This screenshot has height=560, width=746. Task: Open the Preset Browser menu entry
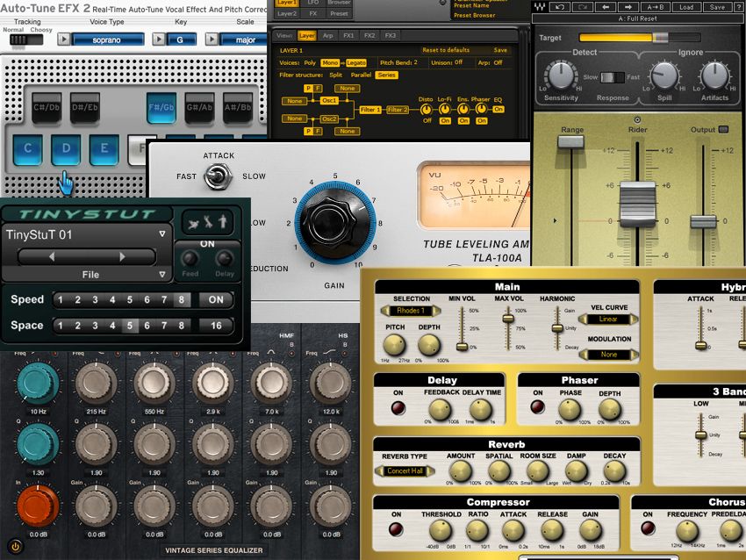(x=474, y=15)
